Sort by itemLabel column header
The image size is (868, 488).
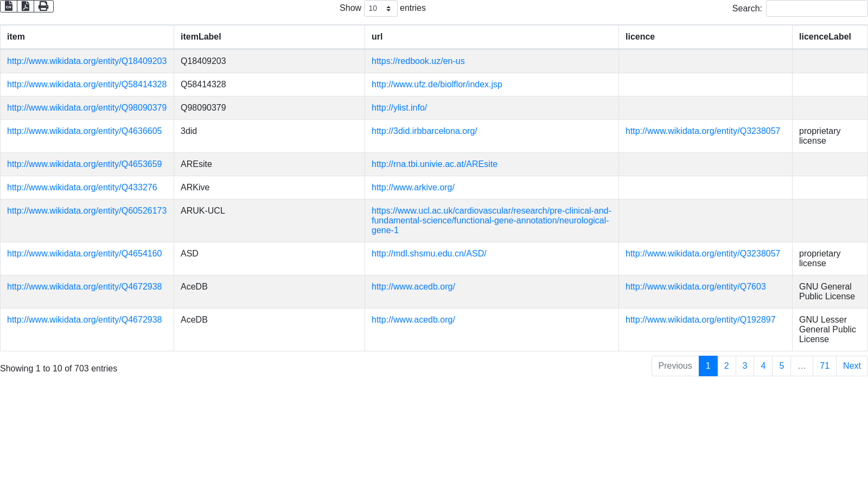pos(269,37)
